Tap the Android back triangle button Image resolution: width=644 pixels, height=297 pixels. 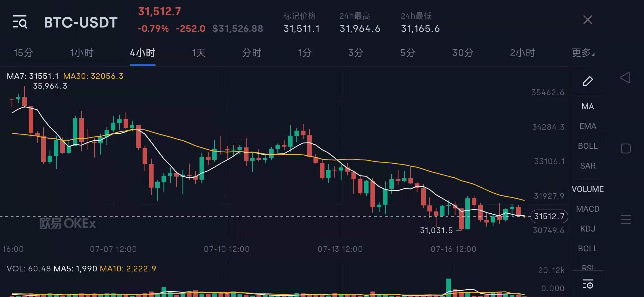point(625,78)
